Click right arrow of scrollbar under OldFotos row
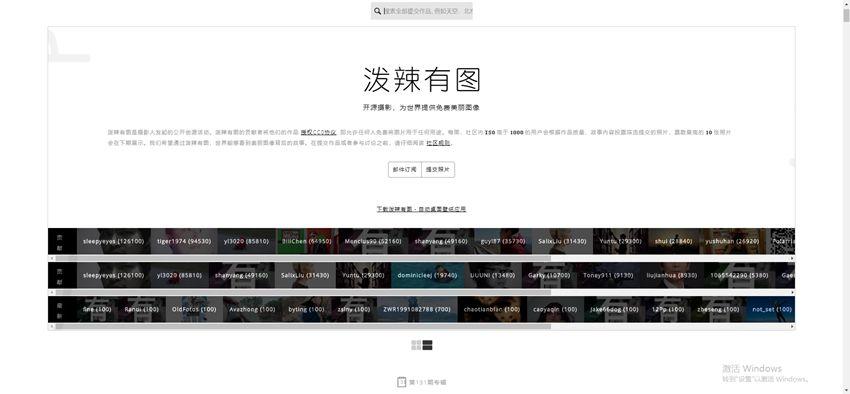Viewport: 850px width, 394px height. pyautogui.click(x=792, y=327)
